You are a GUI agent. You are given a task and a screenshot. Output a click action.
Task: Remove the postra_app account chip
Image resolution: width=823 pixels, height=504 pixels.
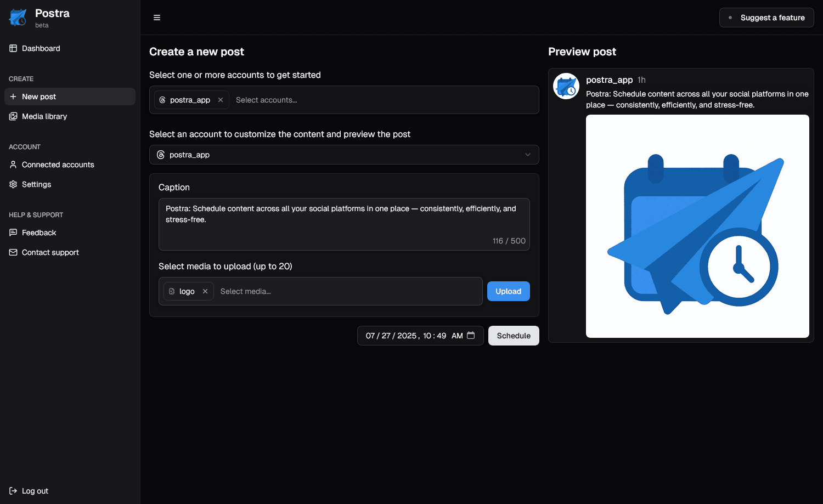(221, 100)
